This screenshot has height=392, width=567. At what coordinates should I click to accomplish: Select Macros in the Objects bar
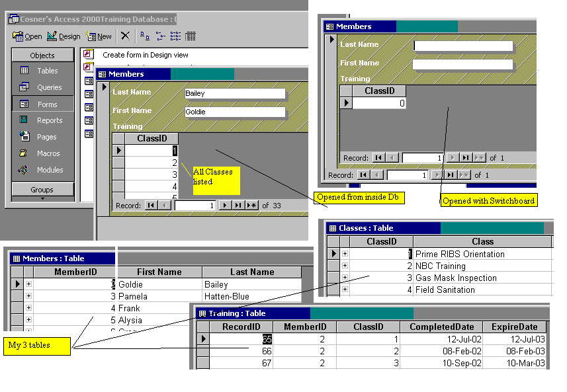pyautogui.click(x=42, y=153)
